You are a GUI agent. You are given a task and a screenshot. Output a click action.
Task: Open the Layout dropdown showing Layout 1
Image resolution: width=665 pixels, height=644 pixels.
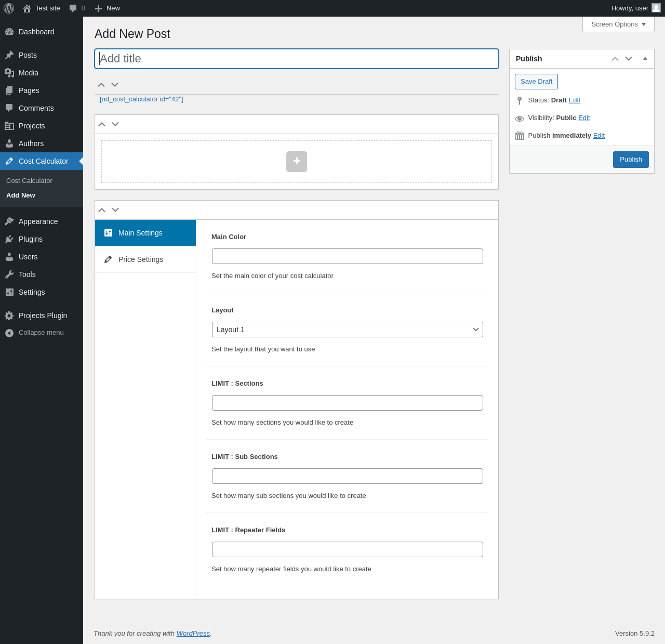click(348, 330)
